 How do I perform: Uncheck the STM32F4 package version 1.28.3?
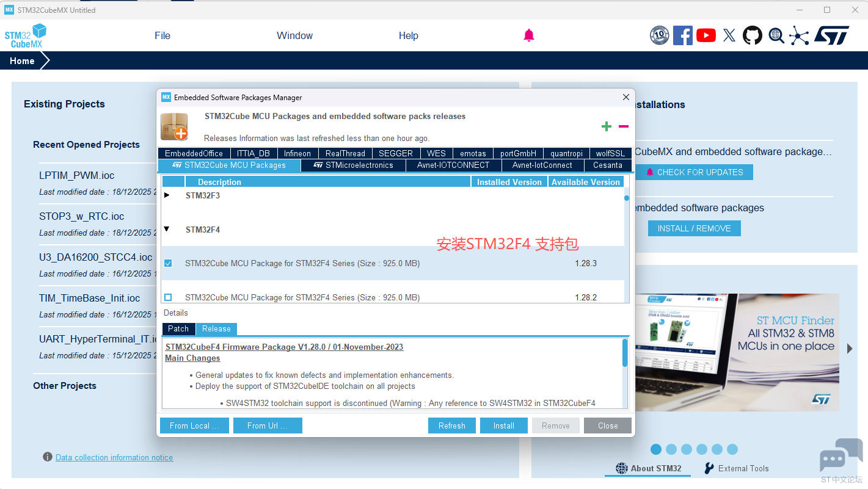(x=168, y=263)
